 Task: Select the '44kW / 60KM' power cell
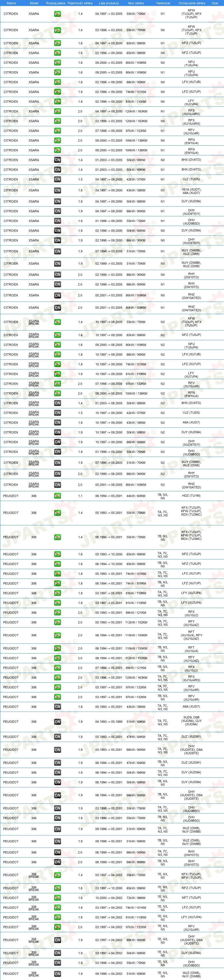click(x=136, y=496)
